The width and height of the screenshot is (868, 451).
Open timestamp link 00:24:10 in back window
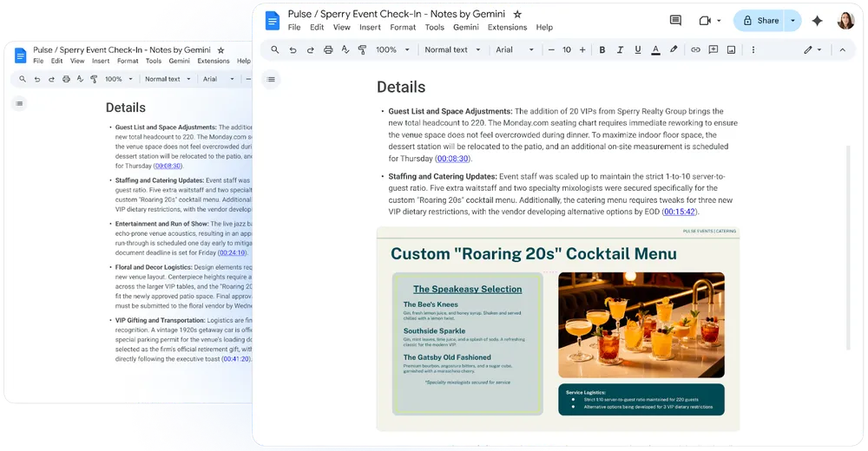pos(232,253)
